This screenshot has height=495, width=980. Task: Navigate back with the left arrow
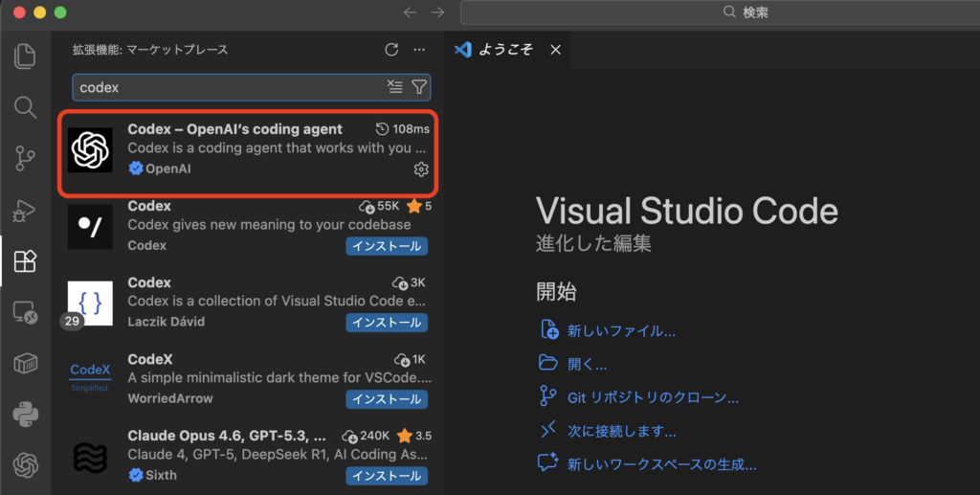click(x=410, y=12)
